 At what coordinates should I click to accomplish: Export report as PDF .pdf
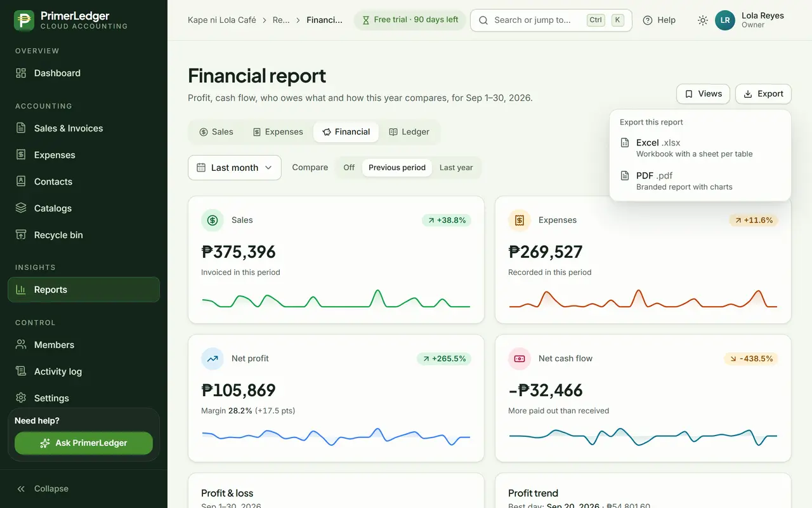[x=700, y=181]
